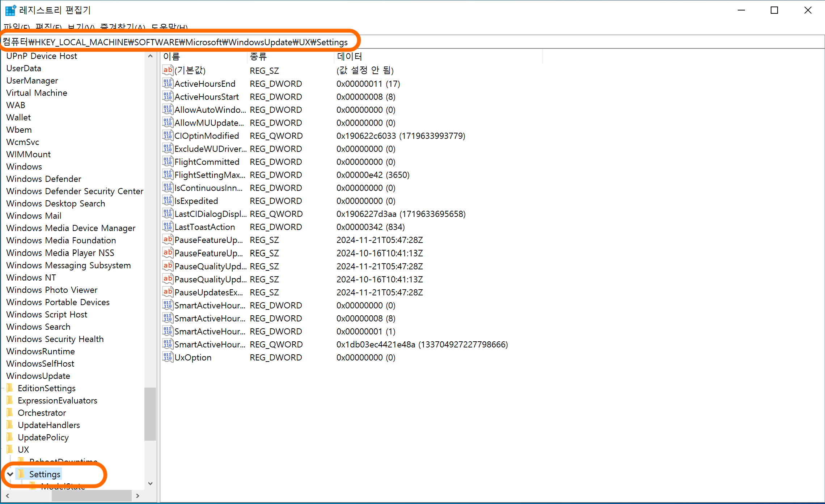The height and width of the screenshot is (504, 825).
Task: Click the FlightSettingMax... value icon
Action: pyautogui.click(x=168, y=174)
